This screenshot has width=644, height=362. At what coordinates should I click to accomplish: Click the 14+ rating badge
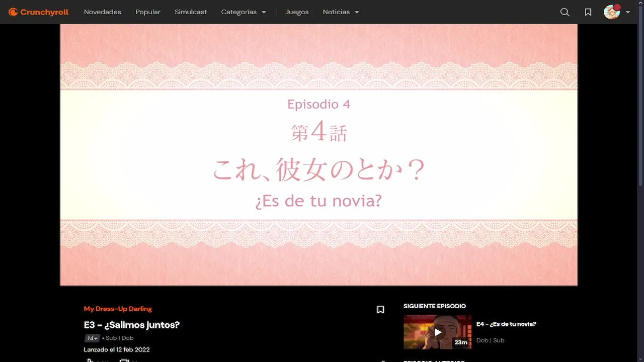click(x=92, y=338)
